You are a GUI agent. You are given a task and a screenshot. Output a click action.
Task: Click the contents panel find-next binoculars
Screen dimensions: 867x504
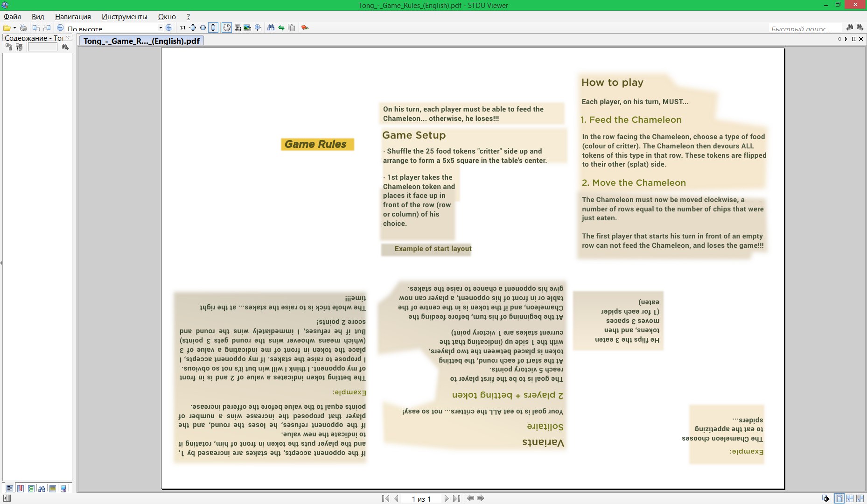coord(65,47)
